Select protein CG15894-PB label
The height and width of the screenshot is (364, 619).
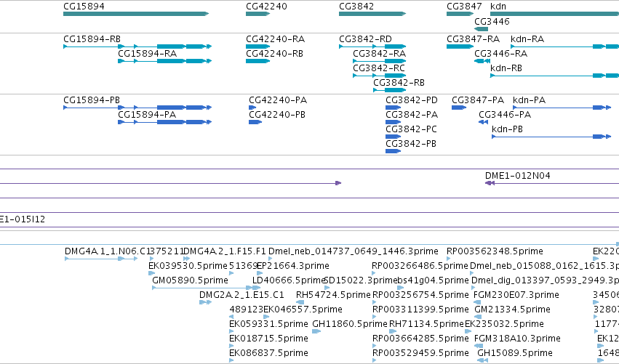click(92, 100)
